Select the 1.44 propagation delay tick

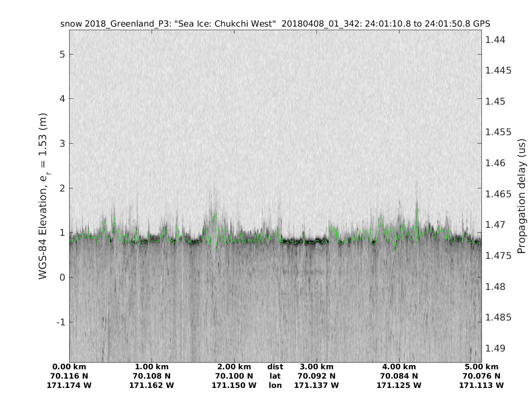tap(495, 40)
